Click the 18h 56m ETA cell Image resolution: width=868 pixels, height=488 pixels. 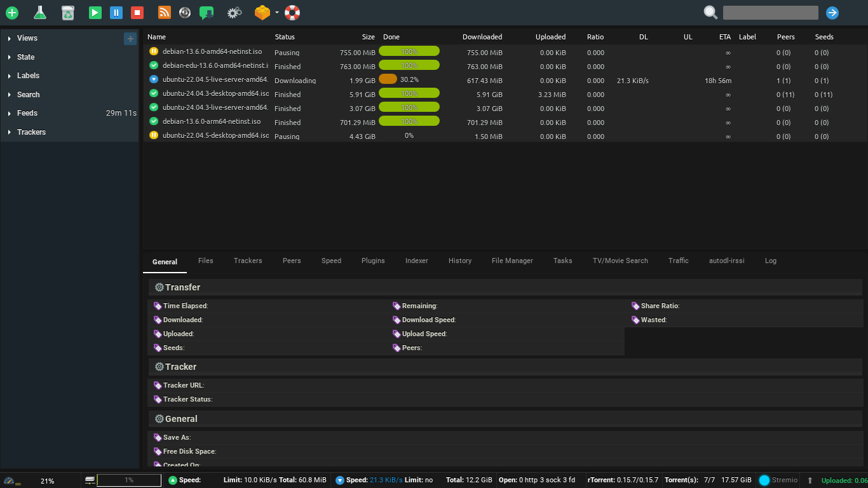(718, 81)
